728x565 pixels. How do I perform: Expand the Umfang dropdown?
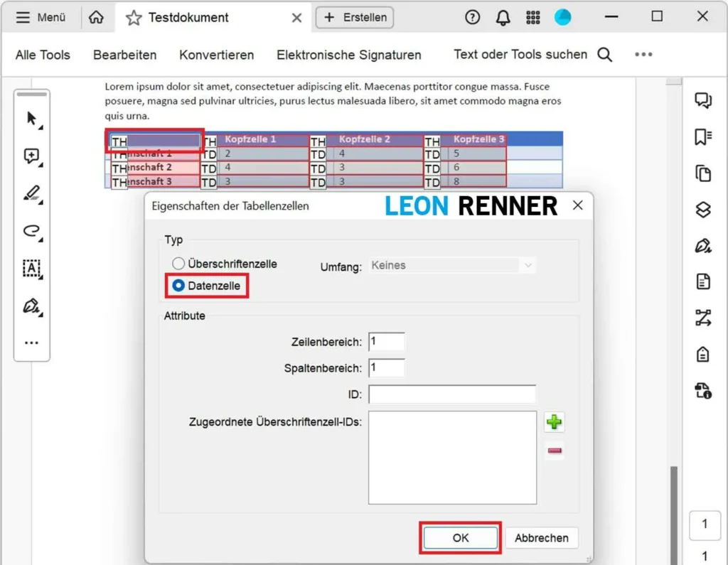pos(451,265)
